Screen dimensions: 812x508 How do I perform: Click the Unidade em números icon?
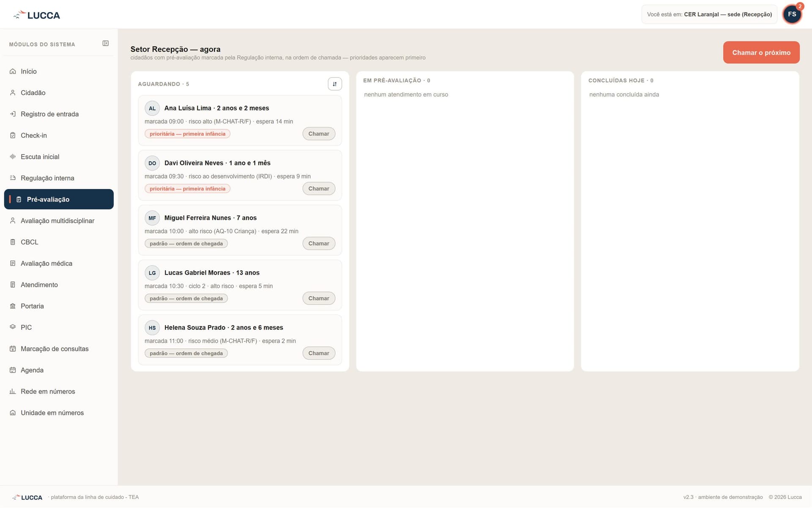coord(13,413)
